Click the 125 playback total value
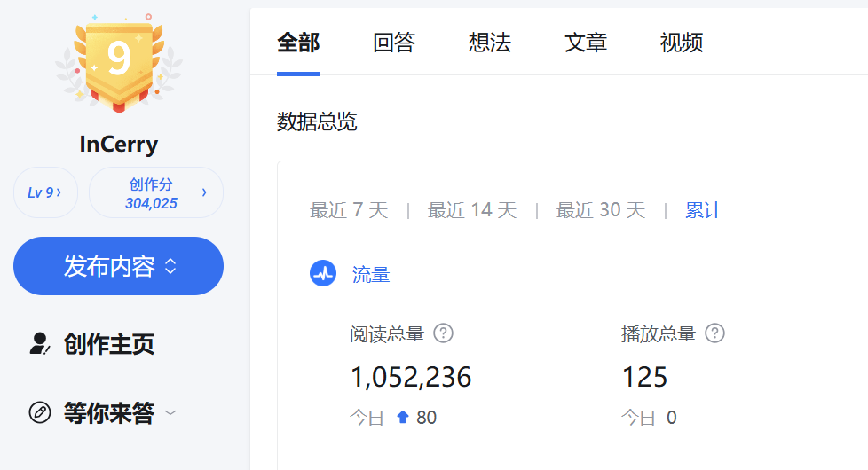This screenshot has width=868, height=470. tap(645, 377)
